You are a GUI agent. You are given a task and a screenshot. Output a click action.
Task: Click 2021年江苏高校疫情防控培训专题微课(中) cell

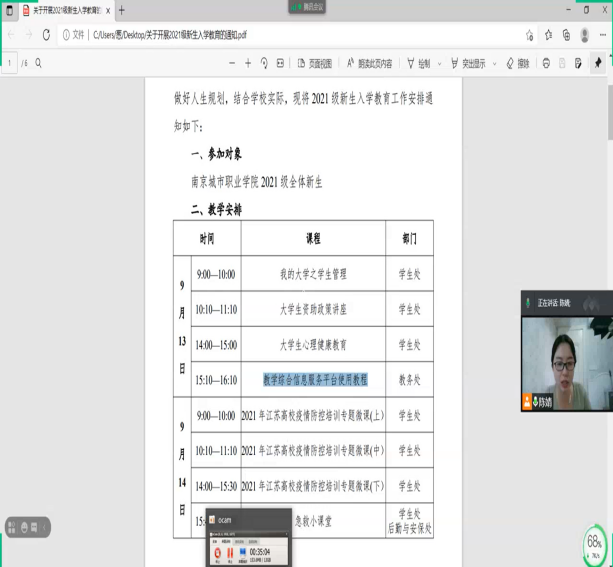click(x=313, y=450)
